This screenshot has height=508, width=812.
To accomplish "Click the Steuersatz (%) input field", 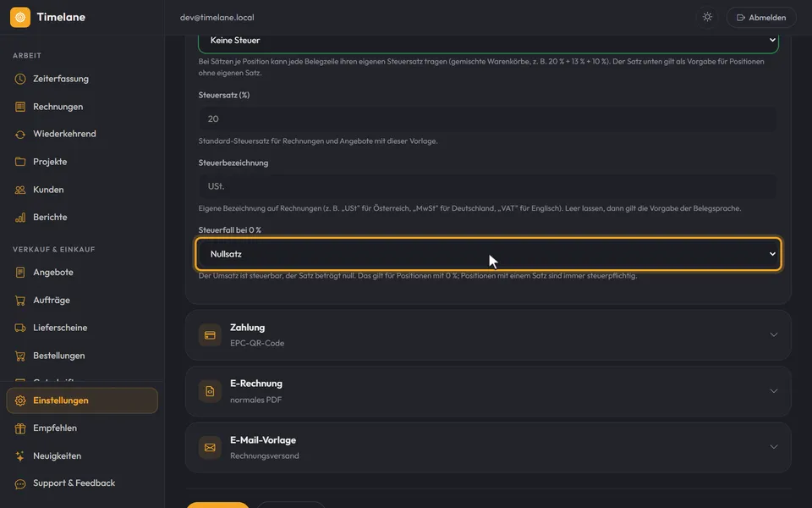I will point(487,119).
